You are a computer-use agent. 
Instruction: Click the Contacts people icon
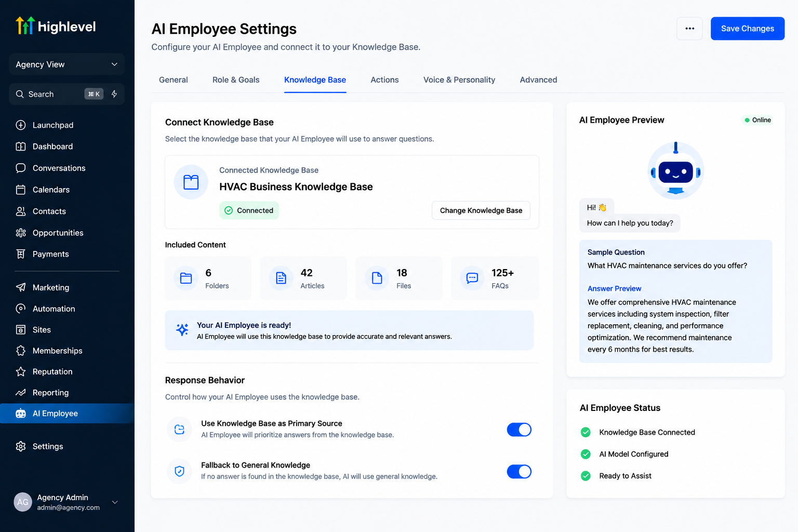click(x=21, y=211)
